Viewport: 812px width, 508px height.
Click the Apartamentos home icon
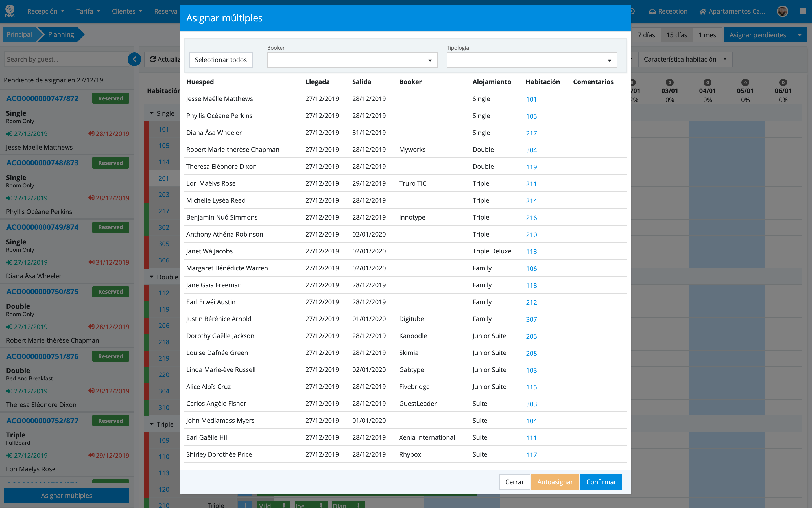coord(702,12)
